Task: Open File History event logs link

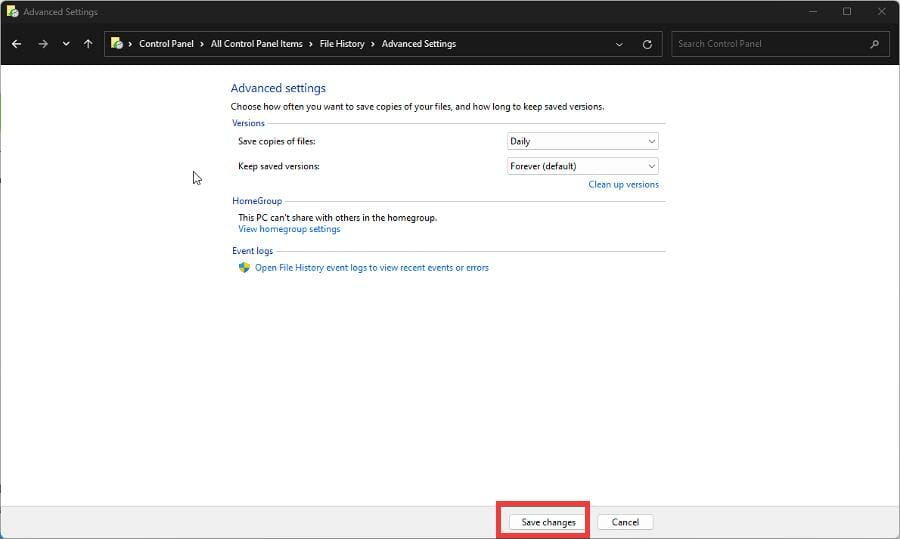Action: pos(372,268)
